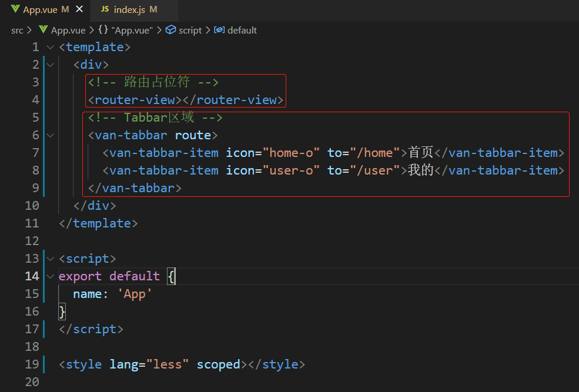Collapse the export default block at line 14
This screenshot has height=392, width=579.
click(x=51, y=276)
